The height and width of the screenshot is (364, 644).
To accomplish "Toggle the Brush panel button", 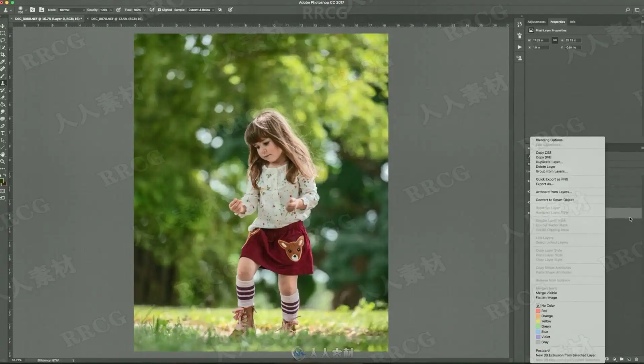I will click(32, 10).
